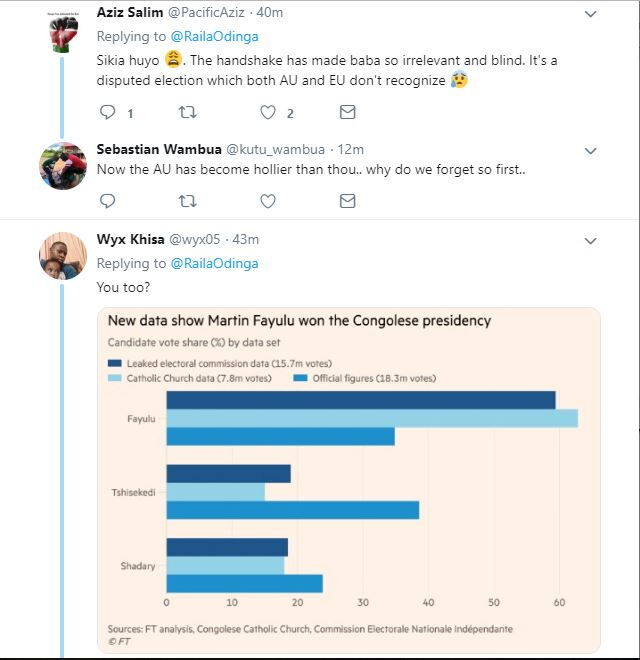Like Aziz Salim's tweet
Viewport: 640px width, 660px height.
coord(268,112)
